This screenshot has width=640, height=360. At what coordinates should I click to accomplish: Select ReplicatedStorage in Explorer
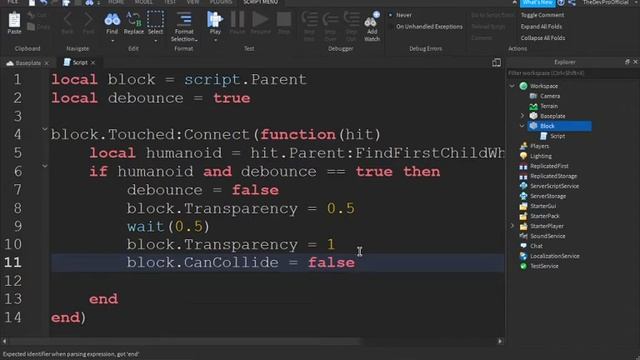click(553, 176)
